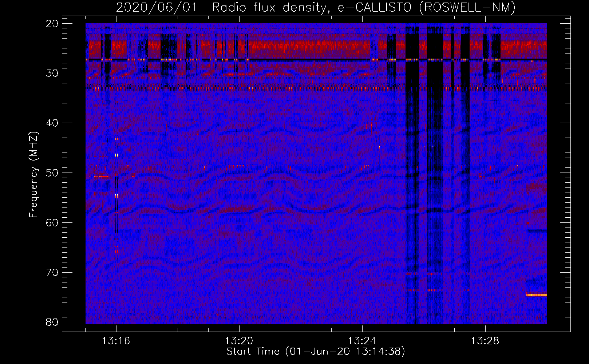Click the 60 frequency tick label
Image resolution: width=589 pixels, height=364 pixels.
(52, 222)
